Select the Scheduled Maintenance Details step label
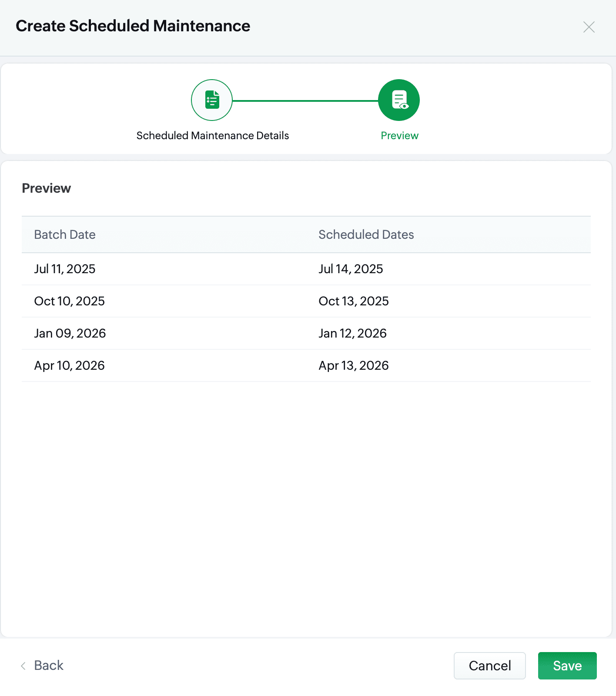Screen dimensions: 616x696 [x=213, y=136]
